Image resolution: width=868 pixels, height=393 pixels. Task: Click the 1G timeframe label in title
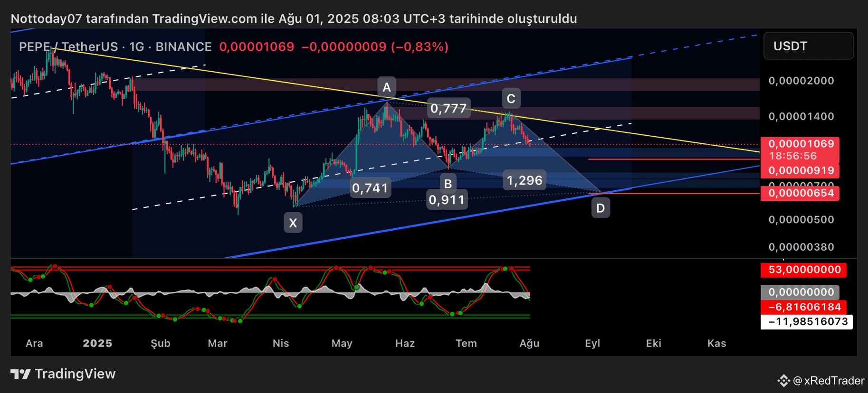pyautogui.click(x=136, y=47)
